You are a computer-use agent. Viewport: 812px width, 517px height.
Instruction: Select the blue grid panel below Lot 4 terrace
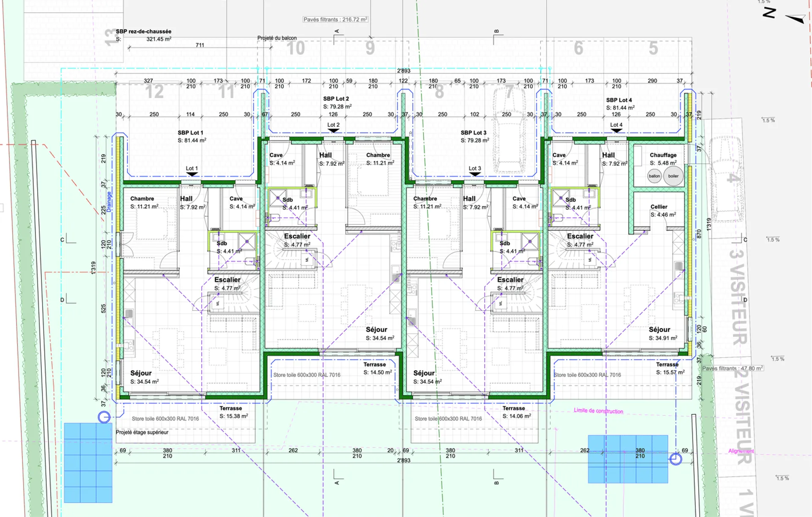pyautogui.click(x=628, y=459)
